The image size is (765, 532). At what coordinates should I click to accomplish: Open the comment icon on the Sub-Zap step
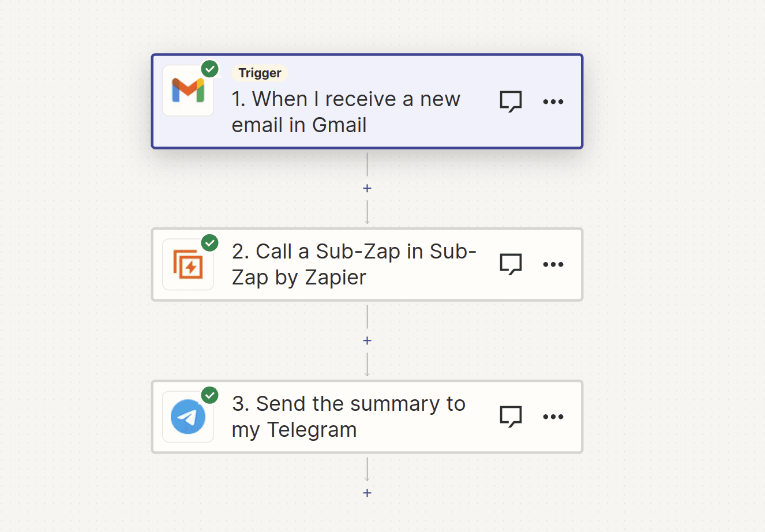point(511,264)
